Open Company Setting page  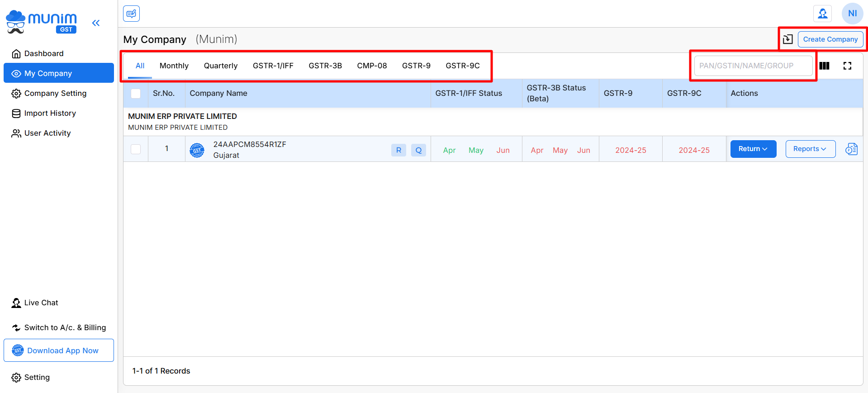[x=59, y=93]
